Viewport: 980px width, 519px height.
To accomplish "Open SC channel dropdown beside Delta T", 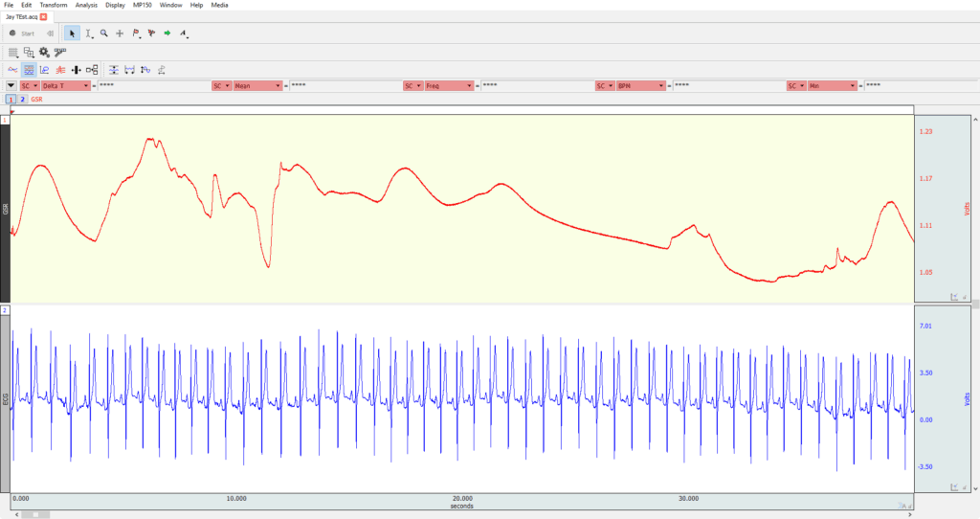I will [30, 85].
